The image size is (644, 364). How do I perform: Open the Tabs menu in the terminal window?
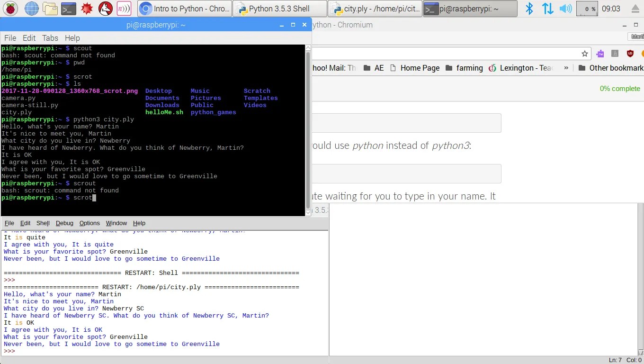coord(50,38)
